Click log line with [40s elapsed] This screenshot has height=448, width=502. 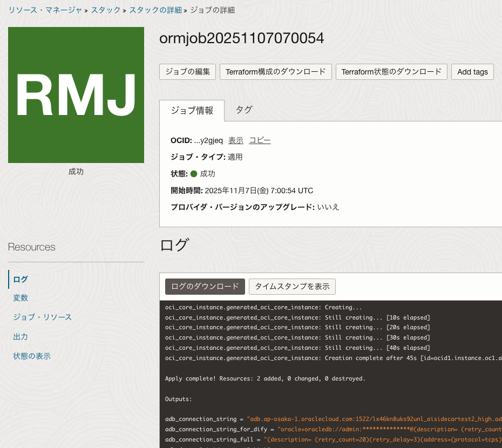click(x=297, y=348)
